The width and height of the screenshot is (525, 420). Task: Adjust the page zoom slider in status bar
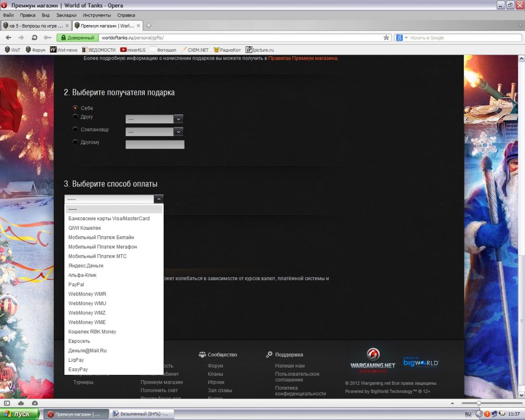479,403
